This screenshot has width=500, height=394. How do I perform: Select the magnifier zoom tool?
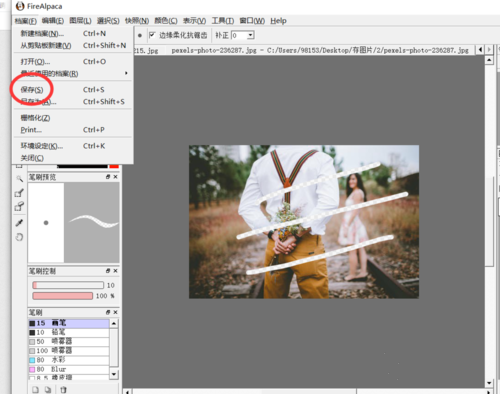(19, 179)
